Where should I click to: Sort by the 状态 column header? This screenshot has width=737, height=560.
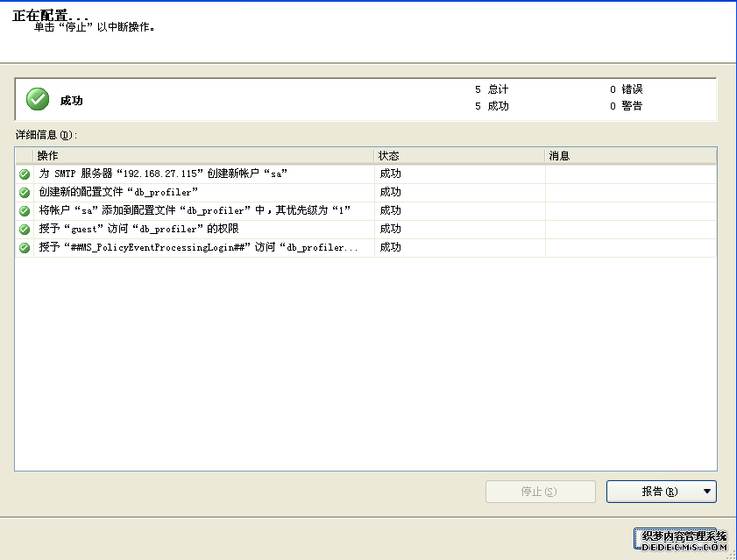point(459,155)
